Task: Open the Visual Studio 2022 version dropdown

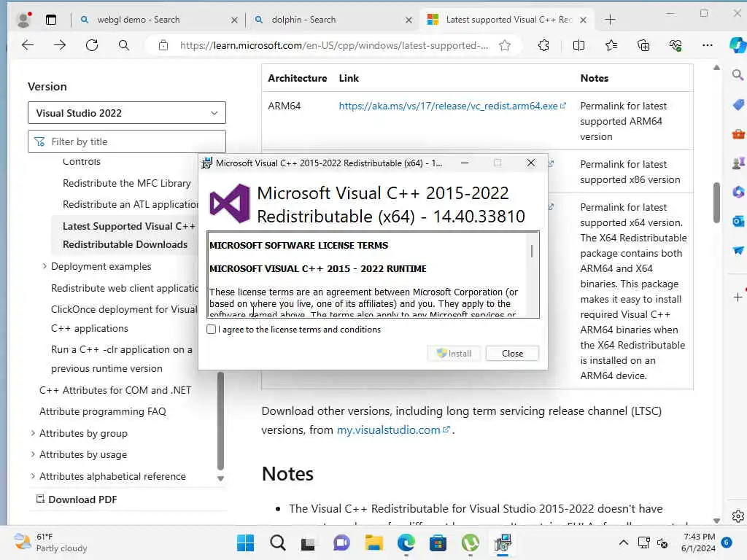Action: coord(127,113)
